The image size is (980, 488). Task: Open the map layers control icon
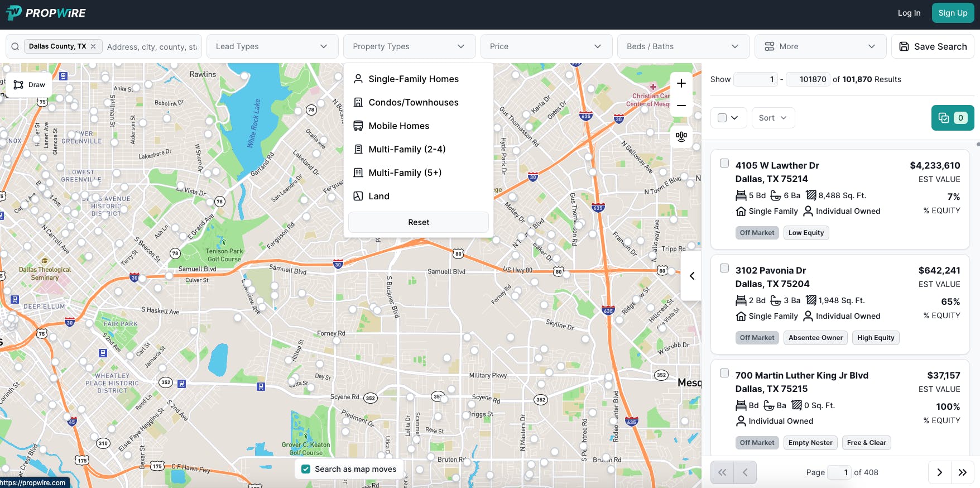point(681,137)
